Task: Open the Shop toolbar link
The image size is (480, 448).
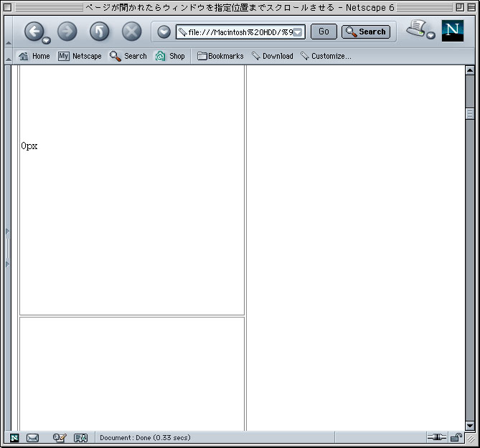Action: click(170, 56)
